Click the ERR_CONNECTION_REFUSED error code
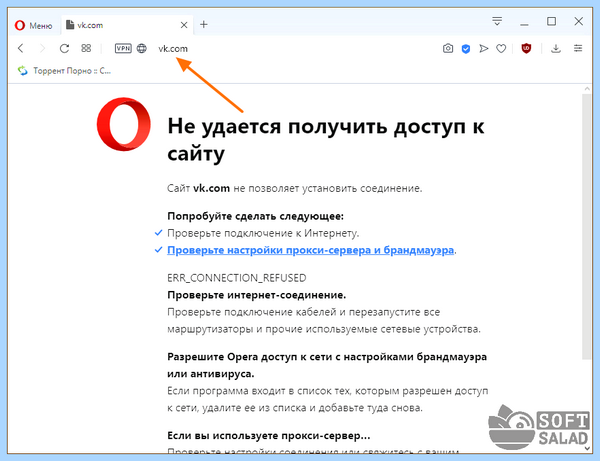 tap(236, 278)
